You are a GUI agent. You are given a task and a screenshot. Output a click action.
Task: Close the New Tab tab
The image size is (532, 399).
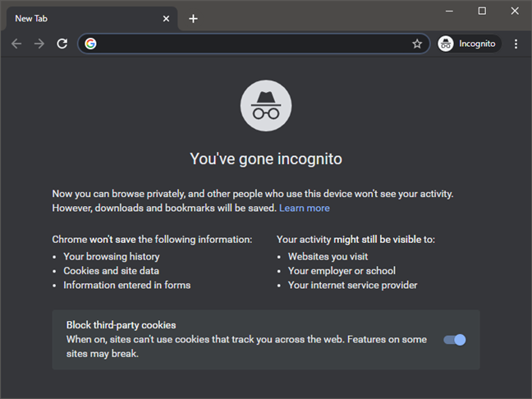pyautogui.click(x=166, y=19)
